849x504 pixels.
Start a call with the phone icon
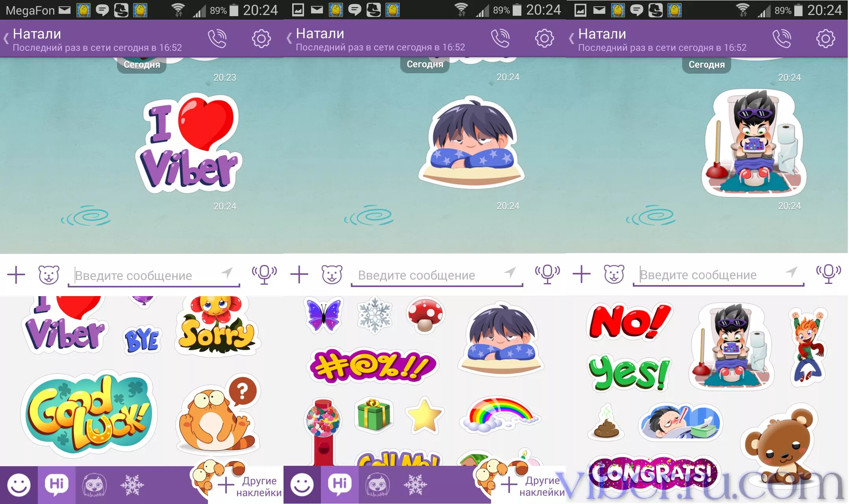point(217,39)
